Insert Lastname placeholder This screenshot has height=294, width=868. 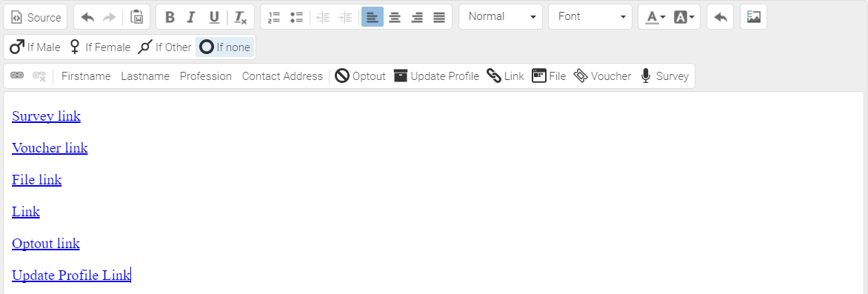(x=146, y=76)
